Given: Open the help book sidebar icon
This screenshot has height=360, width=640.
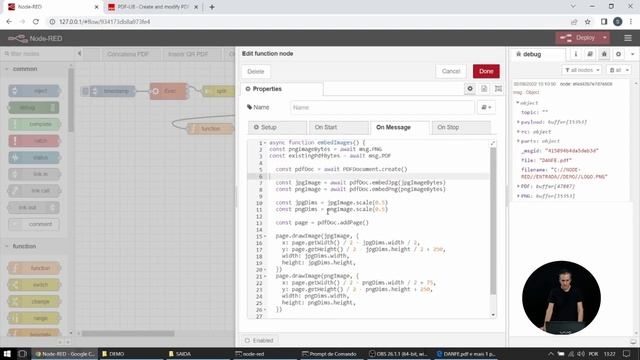Looking at the screenshot, I should [x=590, y=54].
